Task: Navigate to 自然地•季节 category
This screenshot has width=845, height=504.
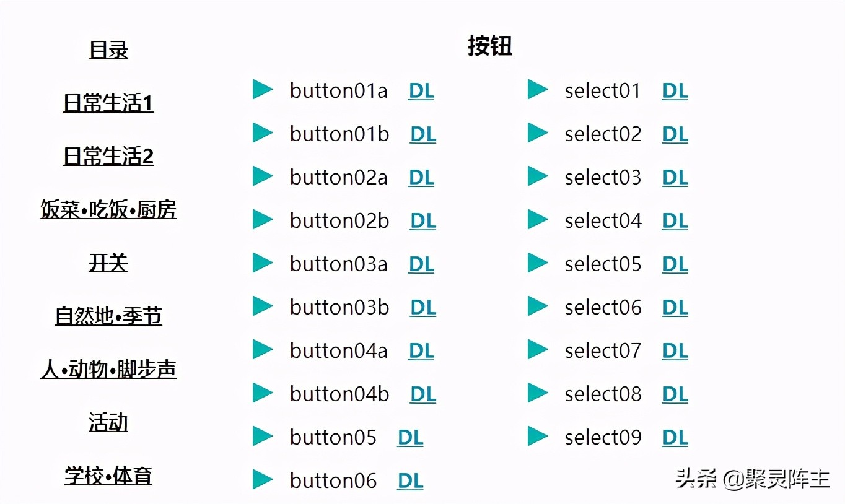Action: pos(108,316)
